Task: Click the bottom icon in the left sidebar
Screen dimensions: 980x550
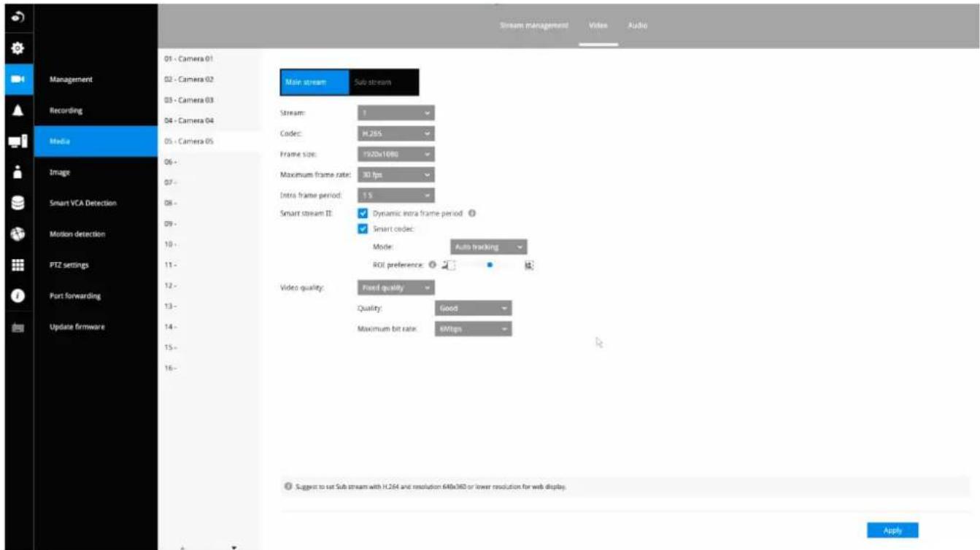Action: pyautogui.click(x=18, y=328)
